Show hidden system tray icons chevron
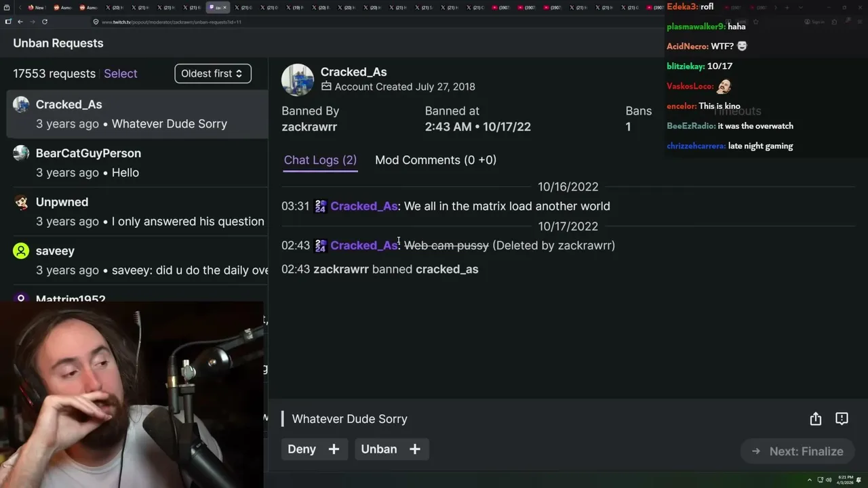This screenshot has width=868, height=488. coord(809,480)
